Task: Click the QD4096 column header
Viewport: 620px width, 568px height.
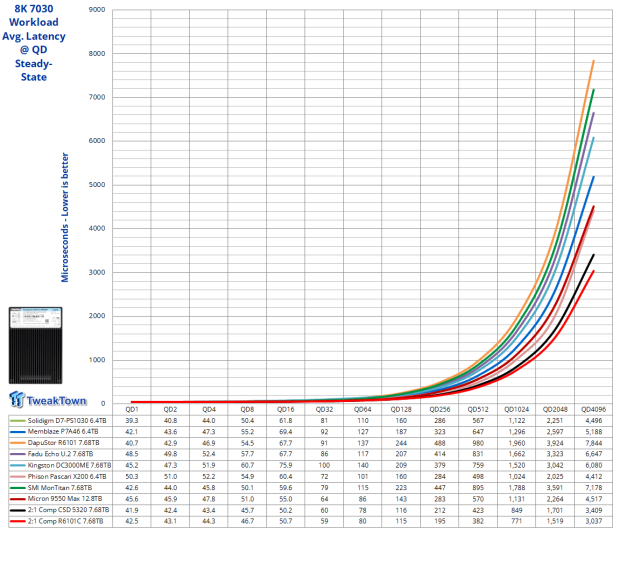Action: click(593, 410)
